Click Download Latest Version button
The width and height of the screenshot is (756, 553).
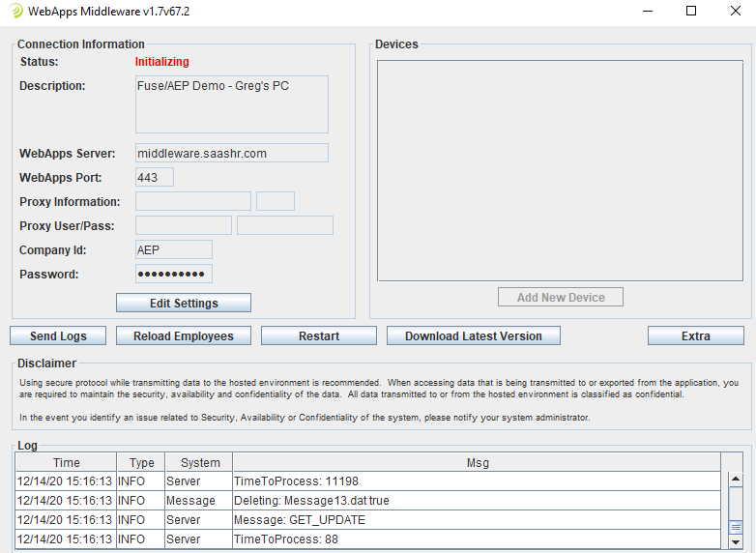[474, 336]
